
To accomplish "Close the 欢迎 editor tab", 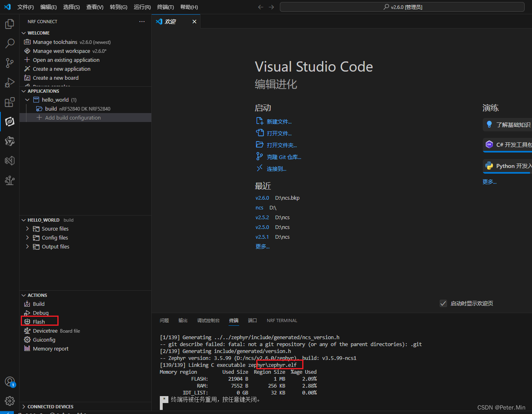I will 194,22.
